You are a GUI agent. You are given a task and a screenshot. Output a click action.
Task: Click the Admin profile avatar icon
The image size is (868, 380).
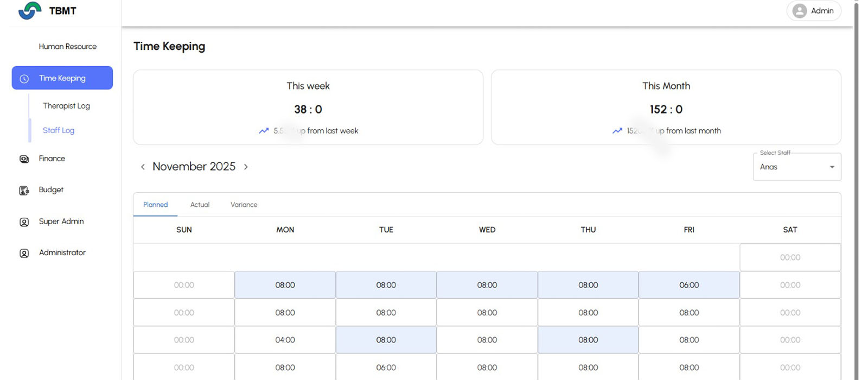(799, 11)
